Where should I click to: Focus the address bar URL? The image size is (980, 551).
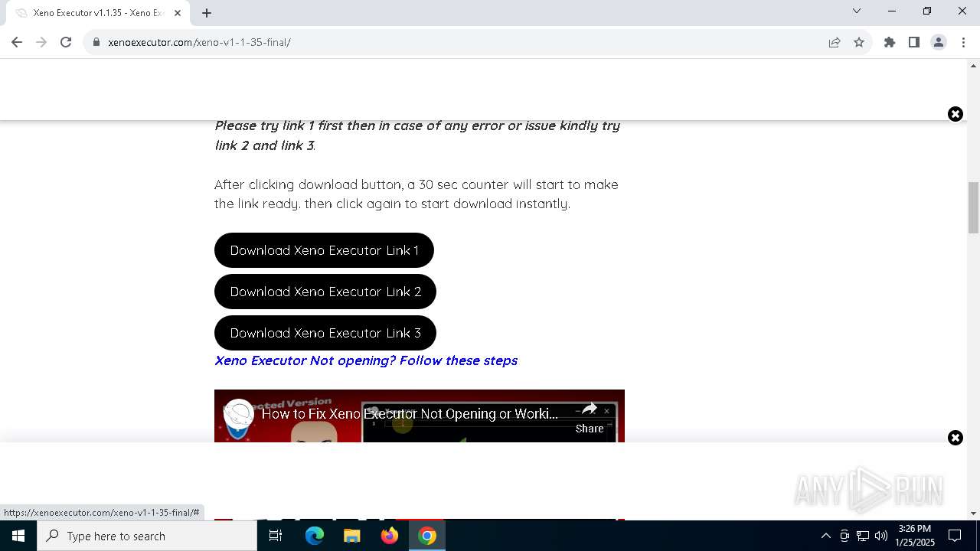[199, 42]
